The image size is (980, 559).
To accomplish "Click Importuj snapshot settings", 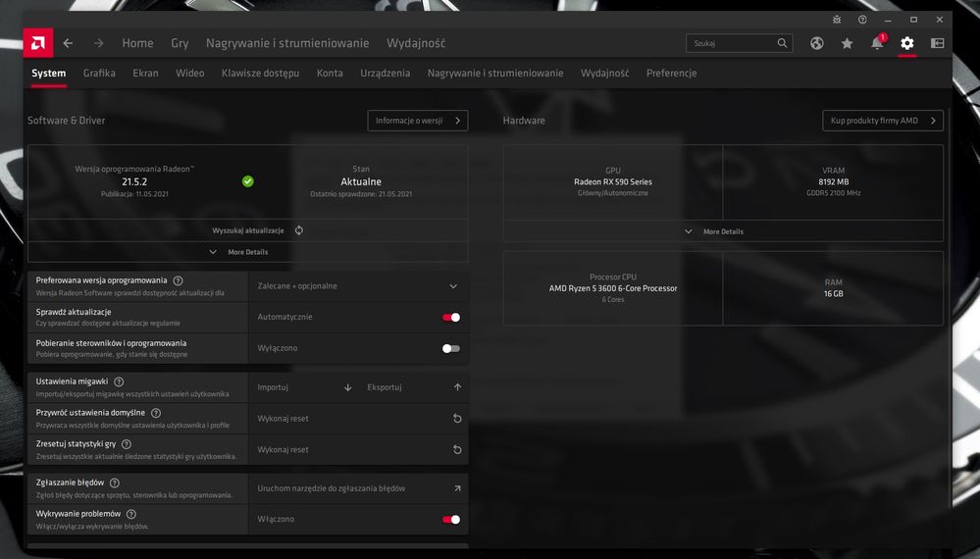I will click(x=273, y=387).
